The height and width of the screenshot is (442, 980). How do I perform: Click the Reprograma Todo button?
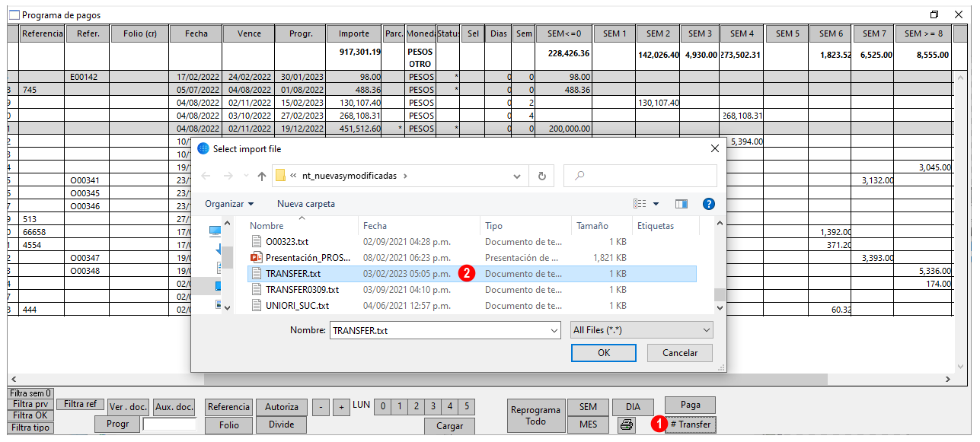point(536,415)
